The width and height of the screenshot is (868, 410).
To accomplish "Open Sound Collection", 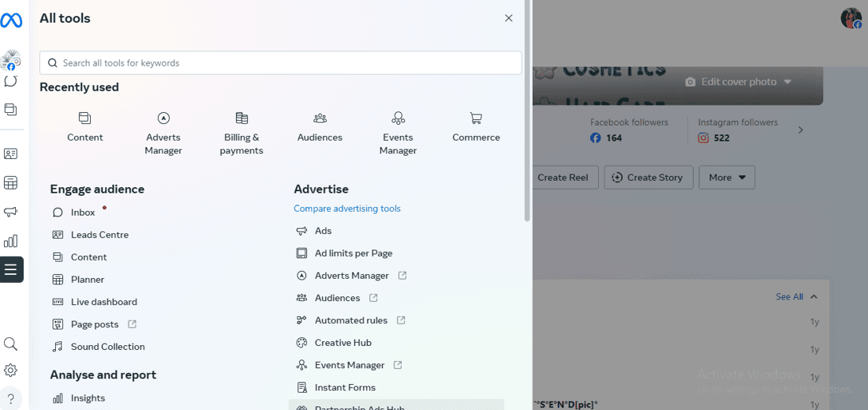I will coord(99,347).
